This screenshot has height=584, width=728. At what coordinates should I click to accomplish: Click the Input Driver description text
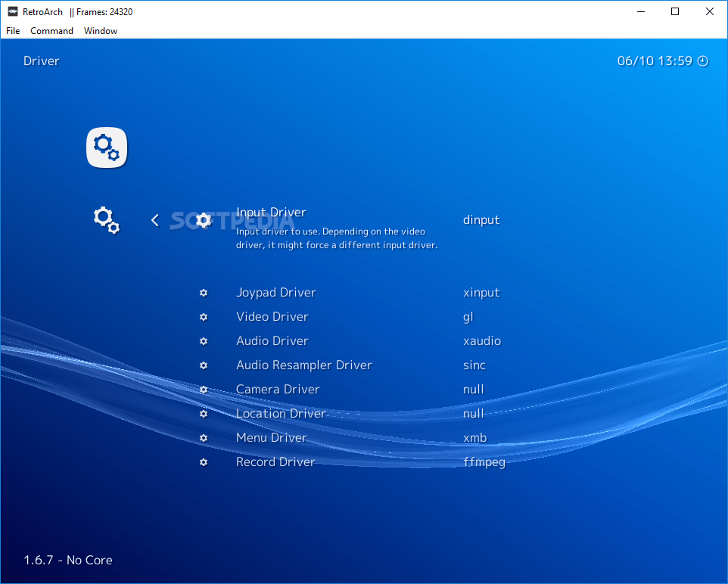point(337,238)
